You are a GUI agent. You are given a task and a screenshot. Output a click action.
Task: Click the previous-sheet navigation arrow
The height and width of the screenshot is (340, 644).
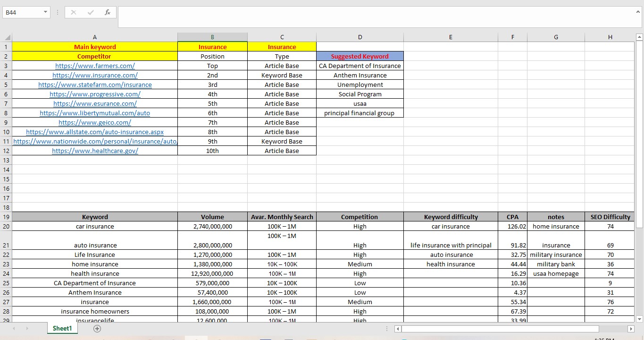tap(13, 328)
